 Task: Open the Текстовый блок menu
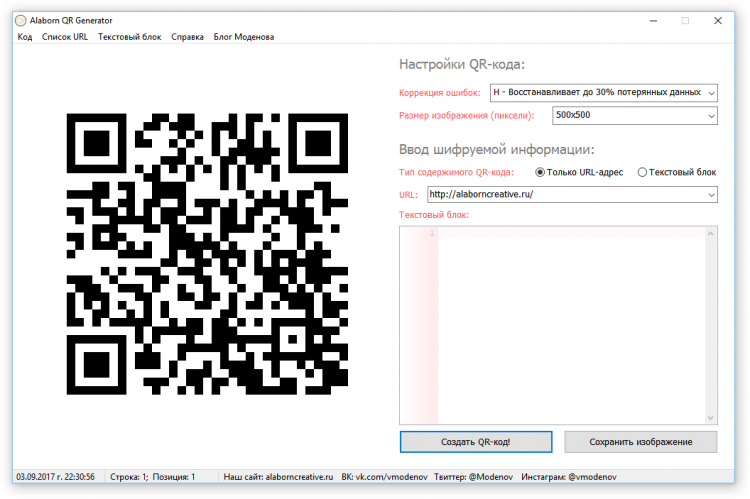(130, 37)
